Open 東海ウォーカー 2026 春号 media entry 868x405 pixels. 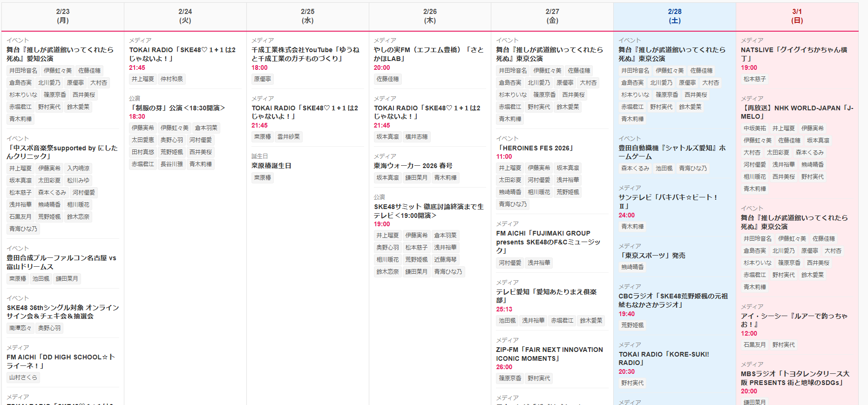click(x=413, y=166)
